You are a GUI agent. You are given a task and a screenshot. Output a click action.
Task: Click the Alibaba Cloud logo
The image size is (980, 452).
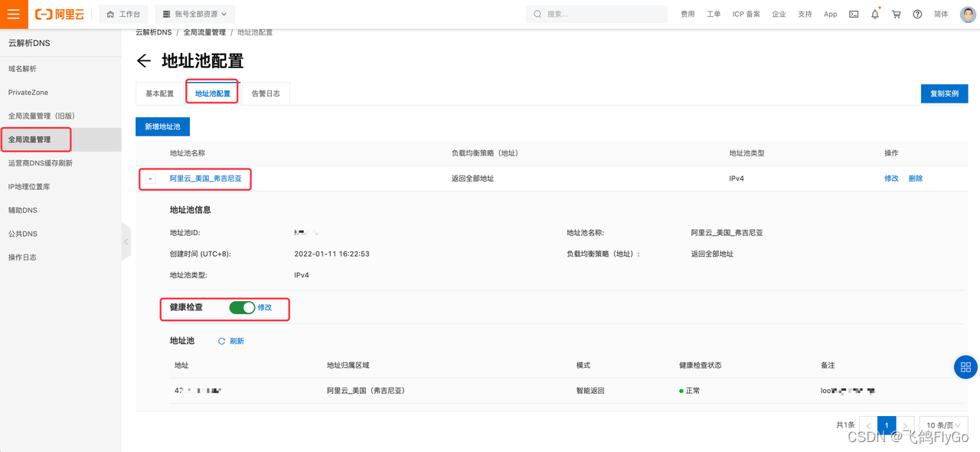(x=60, y=14)
